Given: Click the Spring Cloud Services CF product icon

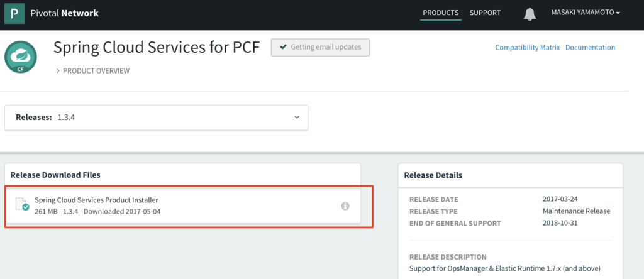Looking at the screenshot, I should (x=21, y=57).
